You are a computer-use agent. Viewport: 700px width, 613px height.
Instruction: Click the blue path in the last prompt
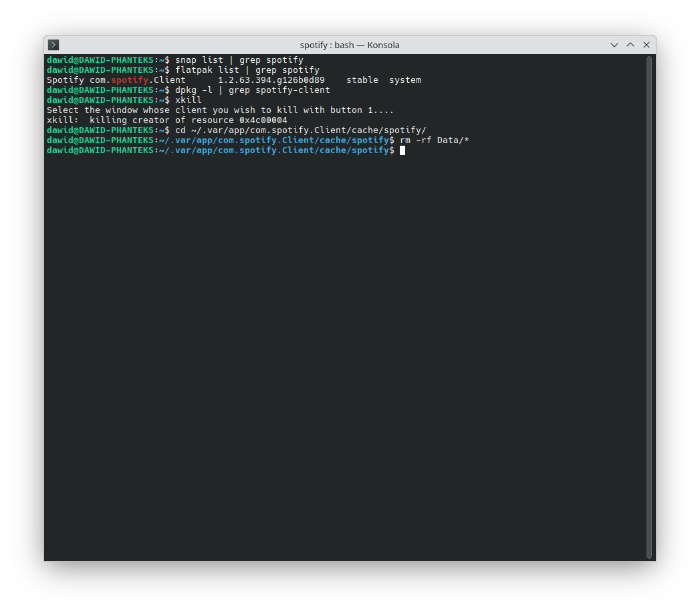coord(274,150)
